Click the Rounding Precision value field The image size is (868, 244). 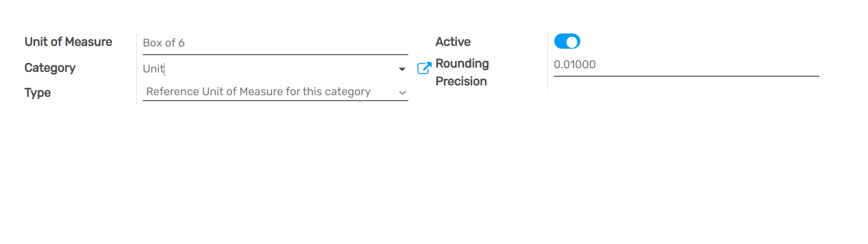click(686, 64)
